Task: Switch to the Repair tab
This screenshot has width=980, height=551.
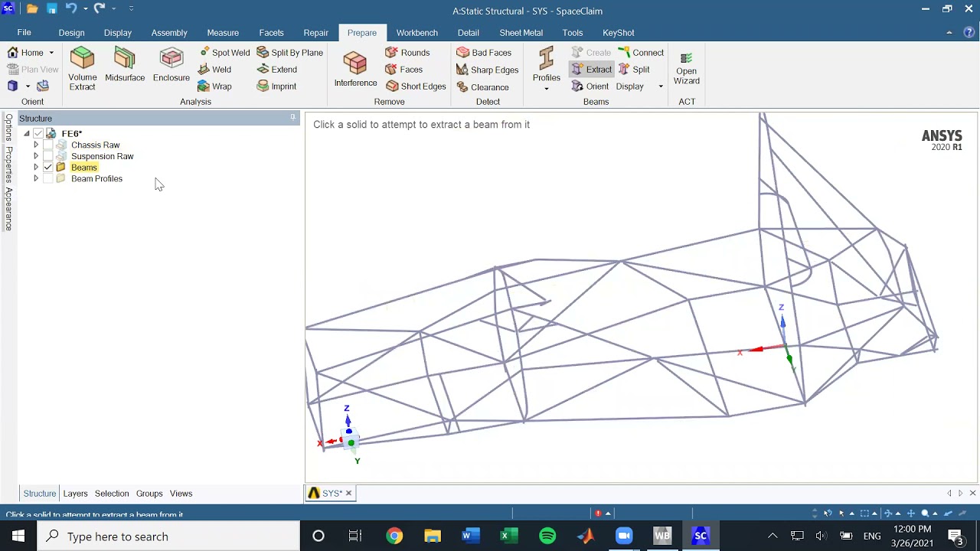Action: 315,33
